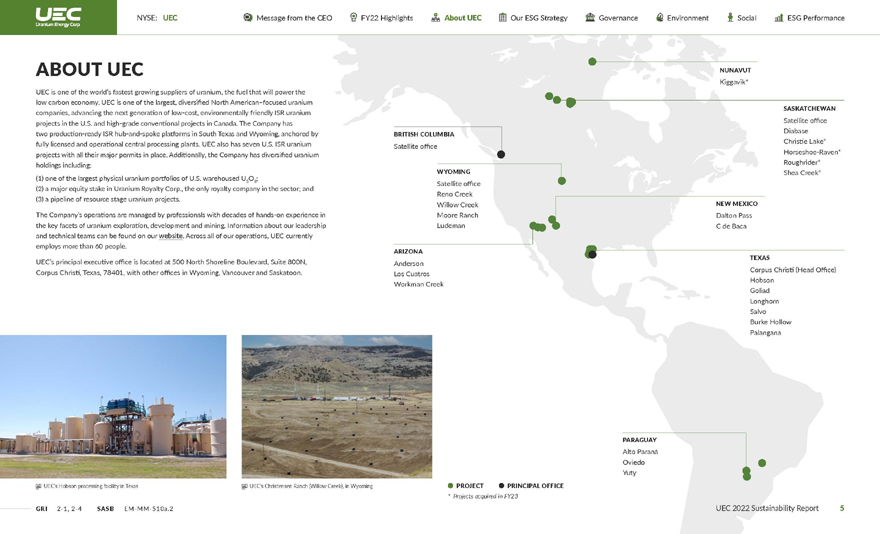Click the TEXAS region label

pos(760,258)
